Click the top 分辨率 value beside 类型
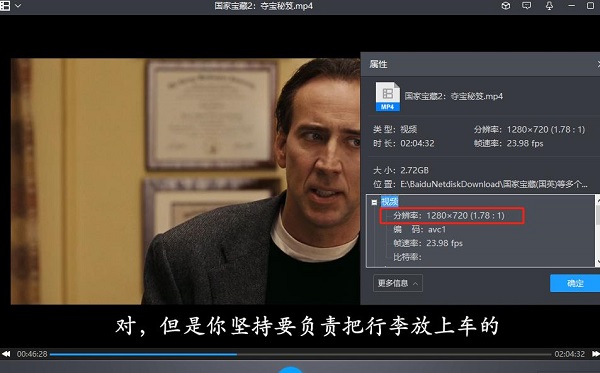This screenshot has width=600, height=373. 546,130
